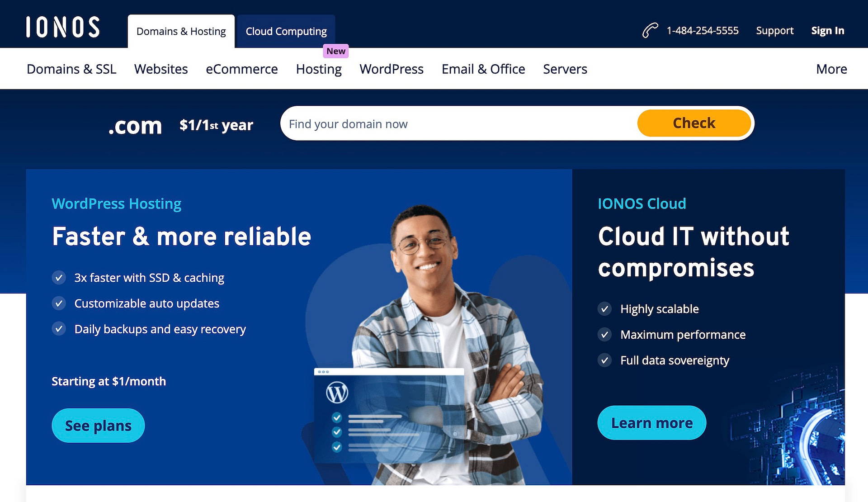Image resolution: width=868 pixels, height=502 pixels.
Task: Click See plans for WordPress Hosting
Action: 97,426
